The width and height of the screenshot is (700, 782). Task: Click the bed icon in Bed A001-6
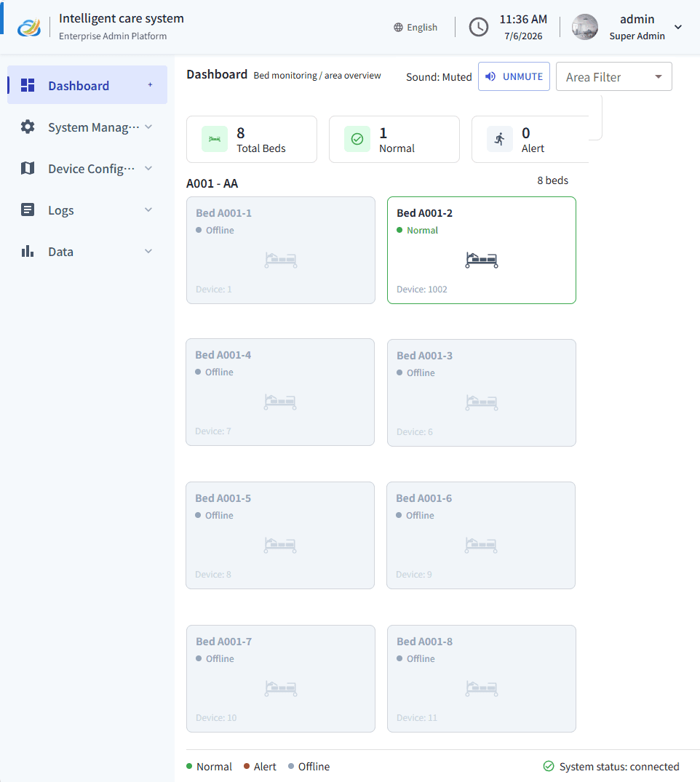pyautogui.click(x=481, y=545)
